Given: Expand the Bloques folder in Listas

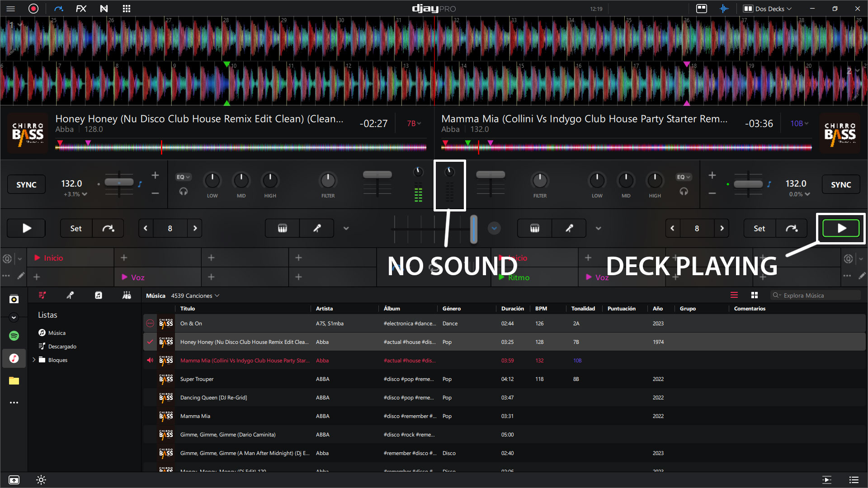Looking at the screenshot, I should point(34,360).
